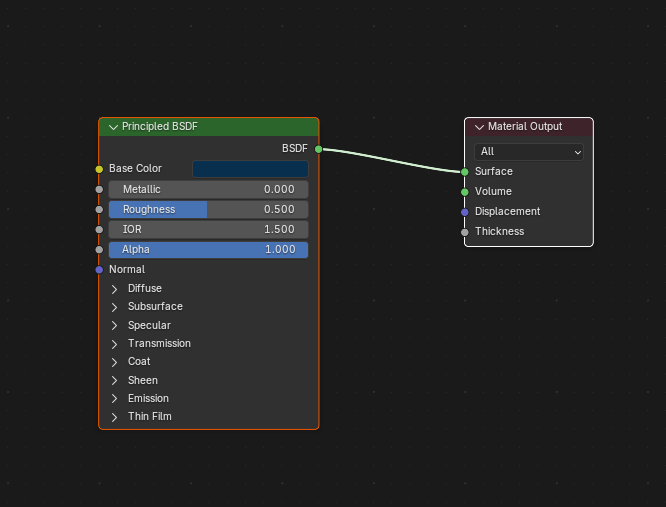This screenshot has height=507, width=666.
Task: Click the Roughness value slider
Action: 209,209
